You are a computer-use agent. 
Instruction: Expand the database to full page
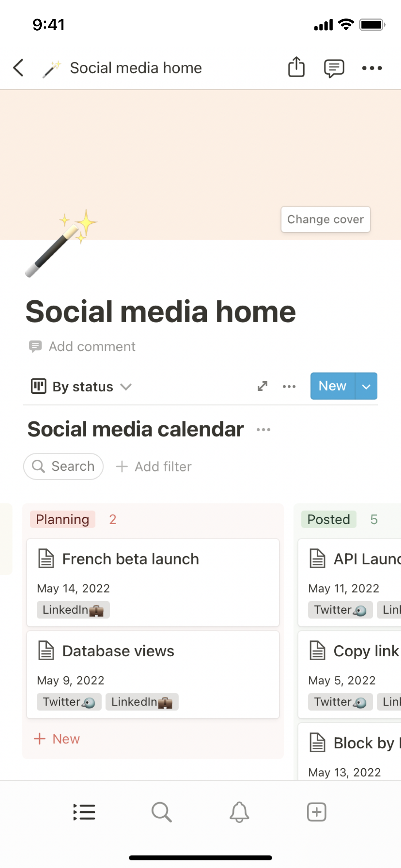coord(262,386)
